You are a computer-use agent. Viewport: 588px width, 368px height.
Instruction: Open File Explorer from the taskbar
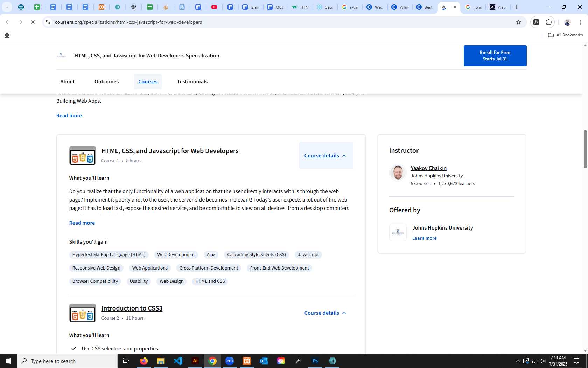tap(161, 361)
